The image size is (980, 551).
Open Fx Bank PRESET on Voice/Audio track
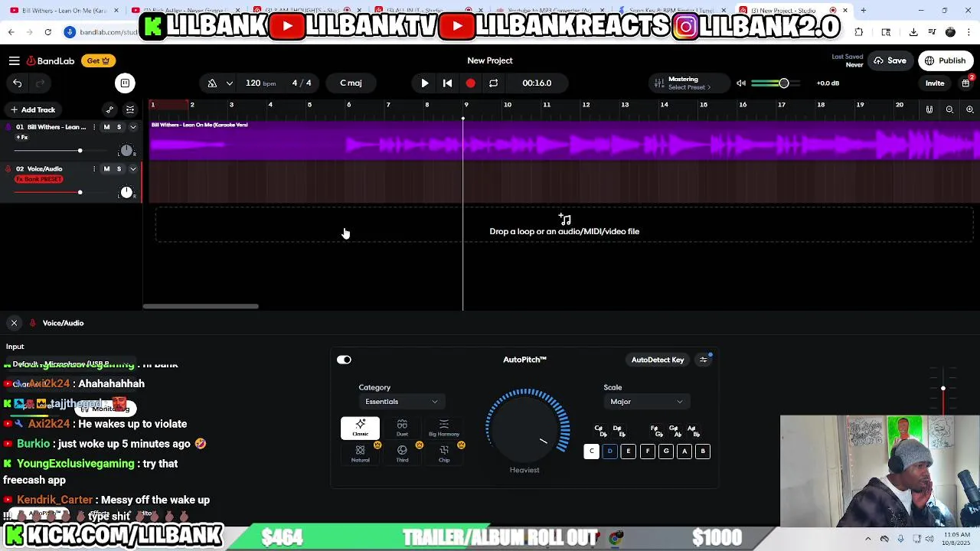click(x=39, y=179)
